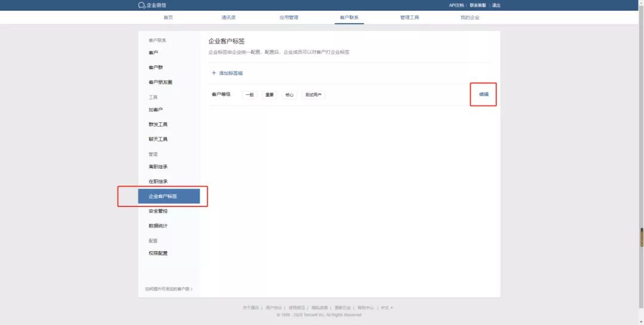Viewport: 644px width, 325px height.
Task: Open 帮助中心 footer link
Action: 366,308
